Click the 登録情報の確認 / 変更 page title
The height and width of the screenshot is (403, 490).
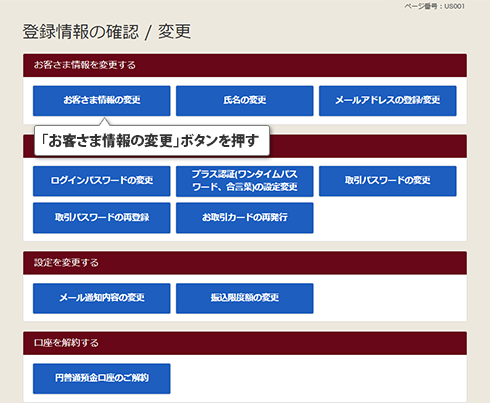107,32
